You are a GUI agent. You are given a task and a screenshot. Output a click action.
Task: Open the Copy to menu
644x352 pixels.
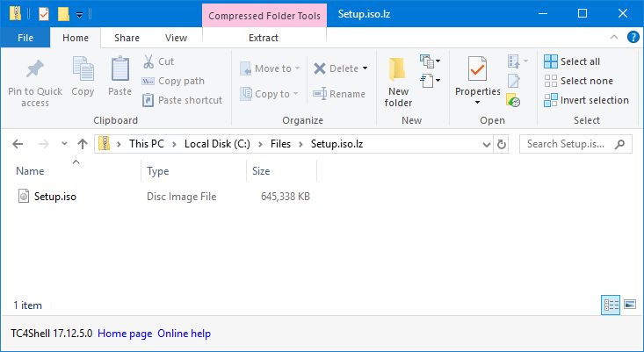269,94
